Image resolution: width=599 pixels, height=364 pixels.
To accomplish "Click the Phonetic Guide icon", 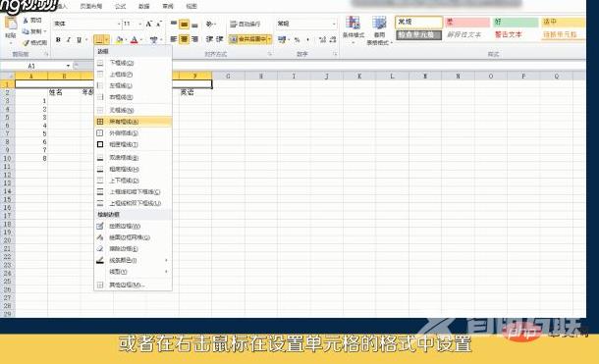I will (x=153, y=39).
